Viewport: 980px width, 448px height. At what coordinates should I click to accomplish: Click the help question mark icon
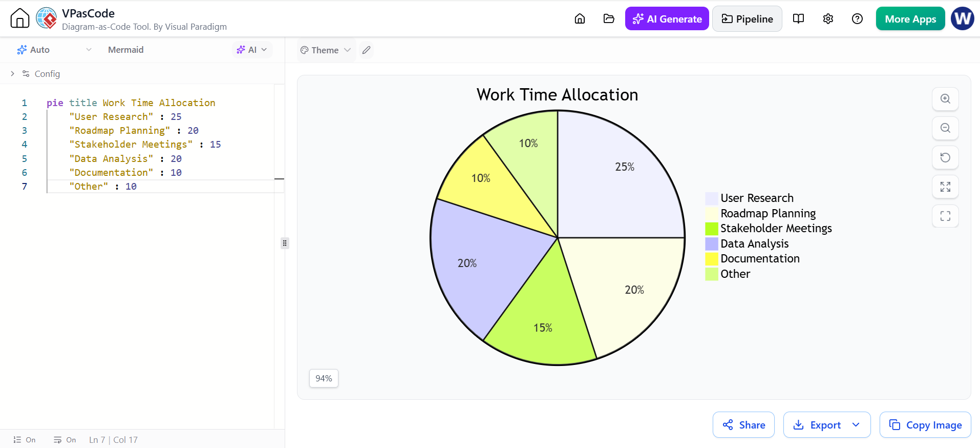point(857,19)
